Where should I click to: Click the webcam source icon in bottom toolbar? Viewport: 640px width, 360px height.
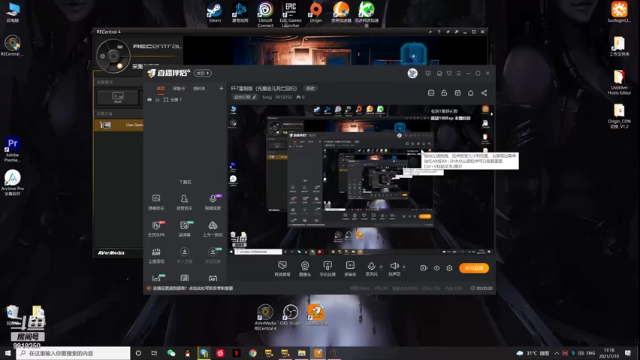(x=305, y=266)
